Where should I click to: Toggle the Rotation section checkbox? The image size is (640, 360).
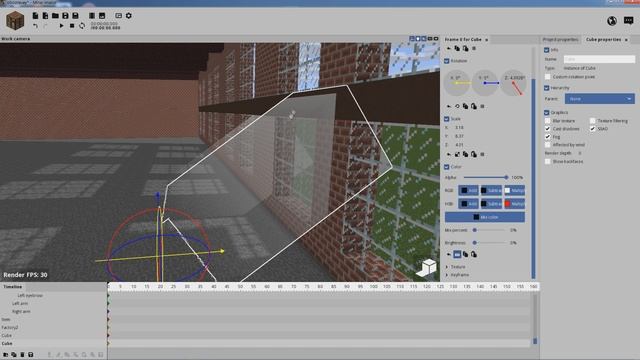pos(447,61)
